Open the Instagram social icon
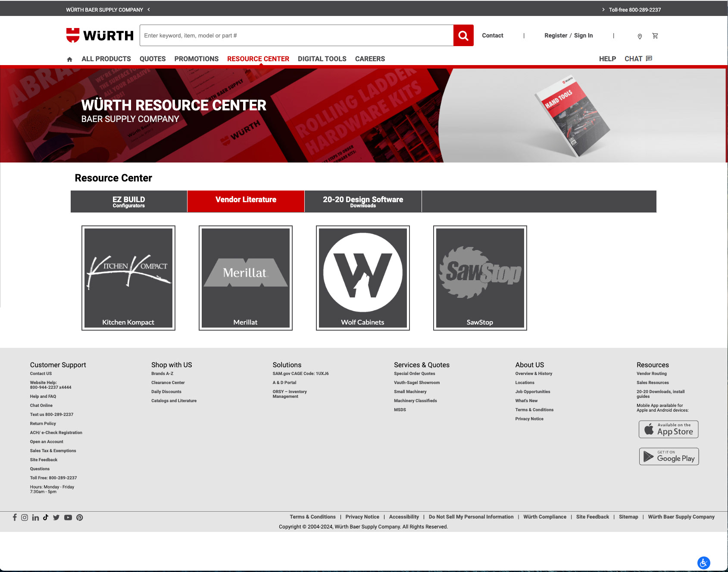728x572 pixels. click(25, 517)
